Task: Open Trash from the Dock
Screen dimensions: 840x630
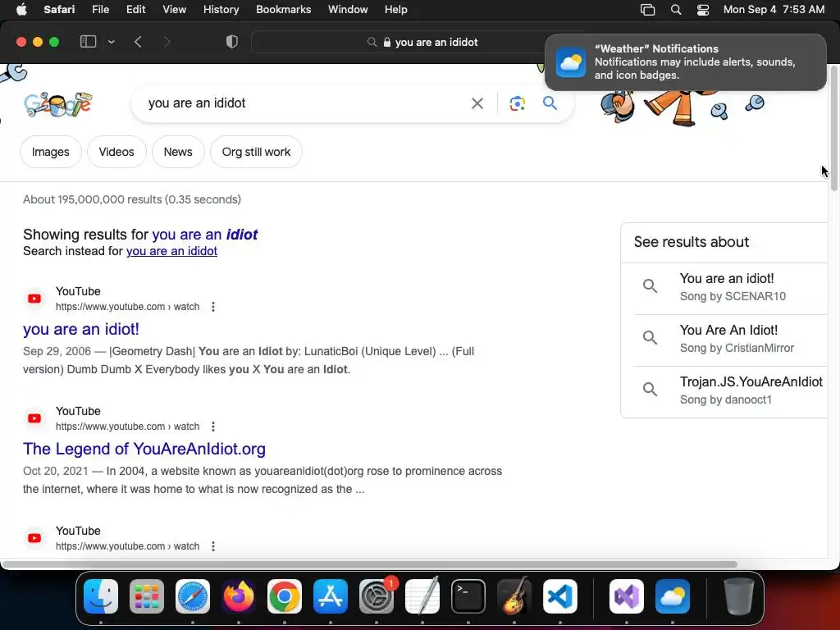Action: coord(739,596)
